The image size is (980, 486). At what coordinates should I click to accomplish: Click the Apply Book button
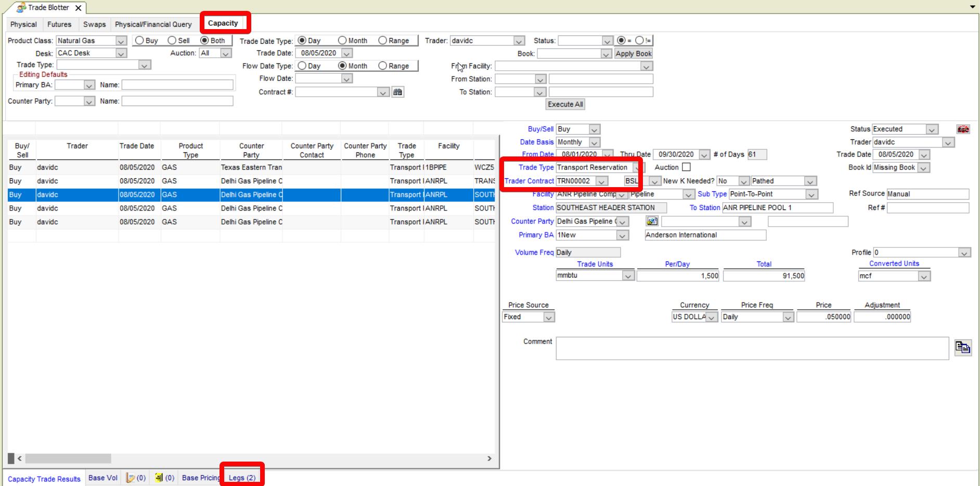tap(633, 54)
